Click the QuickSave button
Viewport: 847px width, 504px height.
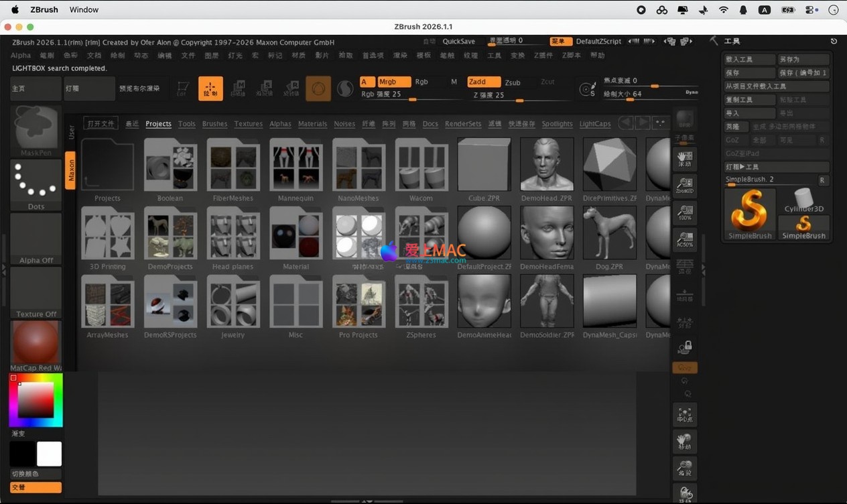tap(459, 42)
